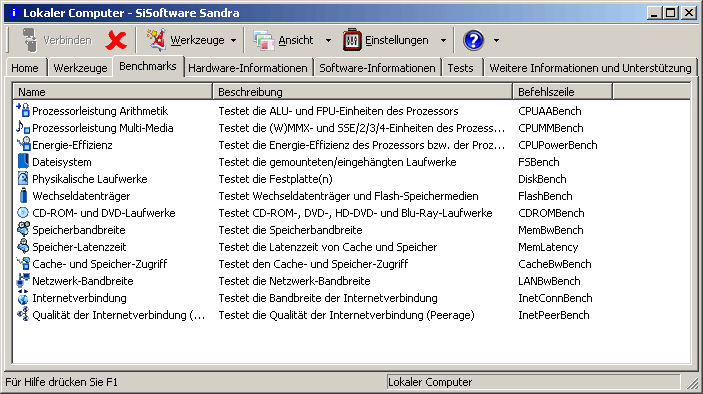Click the Internetverbindung globe icon
703x394 pixels.
[23, 298]
